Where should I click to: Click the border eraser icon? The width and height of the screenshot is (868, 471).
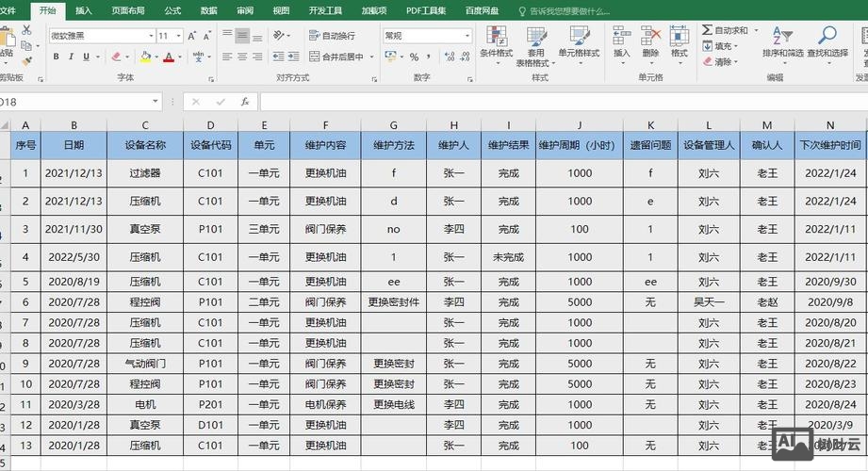[116, 57]
